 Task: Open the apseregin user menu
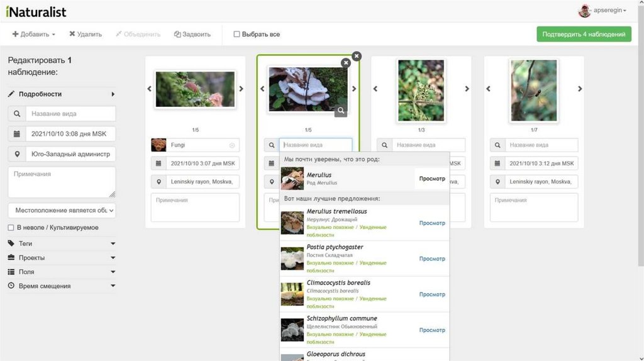pyautogui.click(x=602, y=11)
